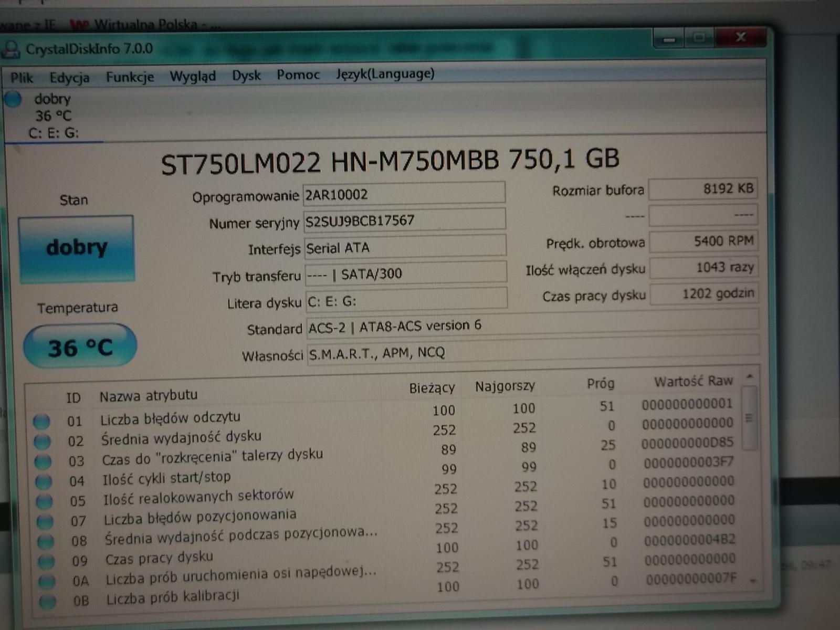Image resolution: width=840 pixels, height=630 pixels.
Task: Click the status circle for attribute 07
Action: pos(45,522)
